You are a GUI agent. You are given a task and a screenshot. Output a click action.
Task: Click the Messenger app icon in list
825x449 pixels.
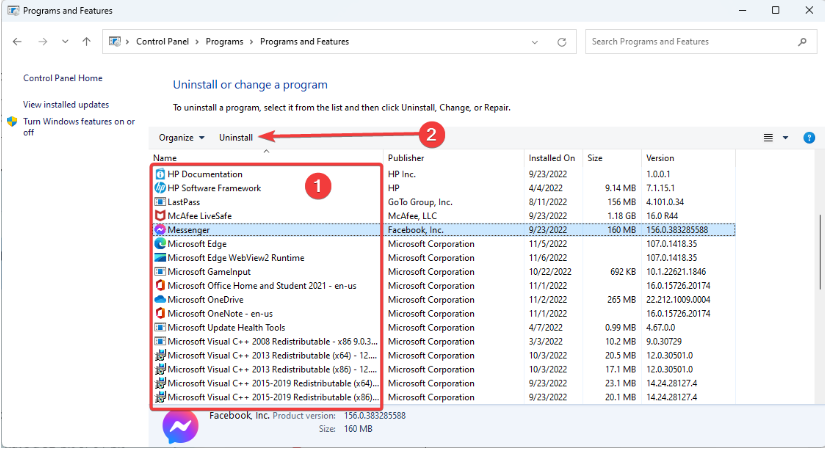coord(160,229)
